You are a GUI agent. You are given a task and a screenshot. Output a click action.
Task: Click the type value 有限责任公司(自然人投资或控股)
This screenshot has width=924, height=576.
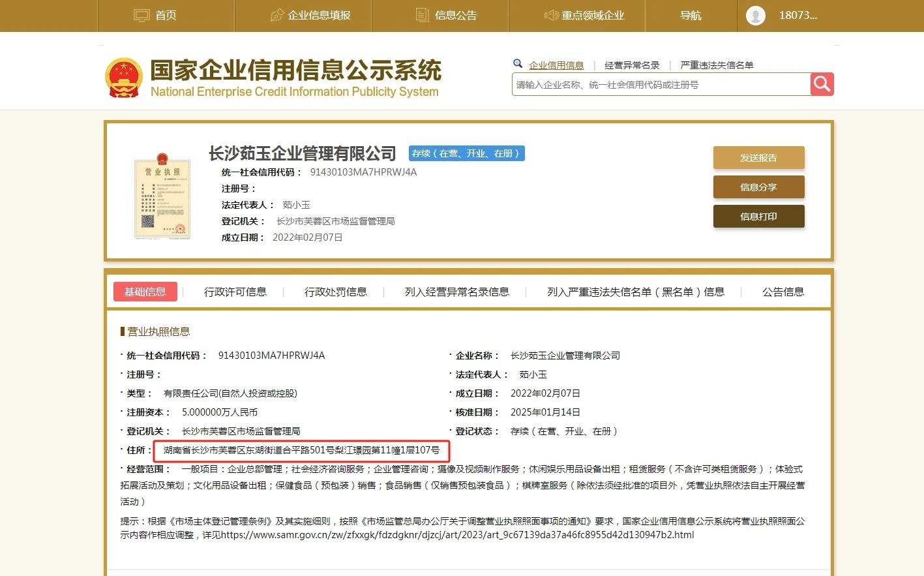(x=230, y=393)
